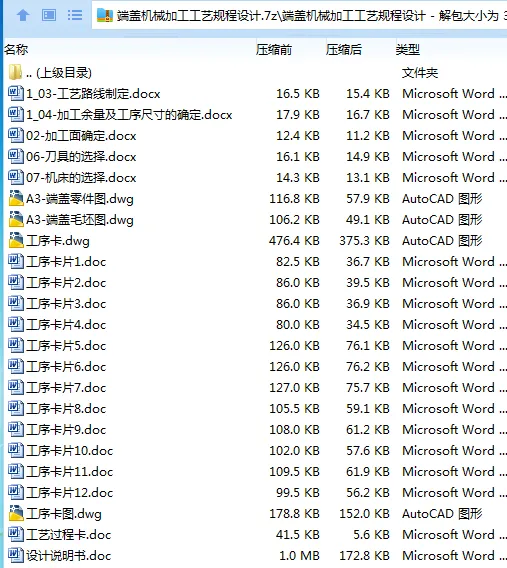Viewport: 507px width, 568px height.
Task: Select file name 07-机床的选择.docx
Action: [x=81, y=178]
